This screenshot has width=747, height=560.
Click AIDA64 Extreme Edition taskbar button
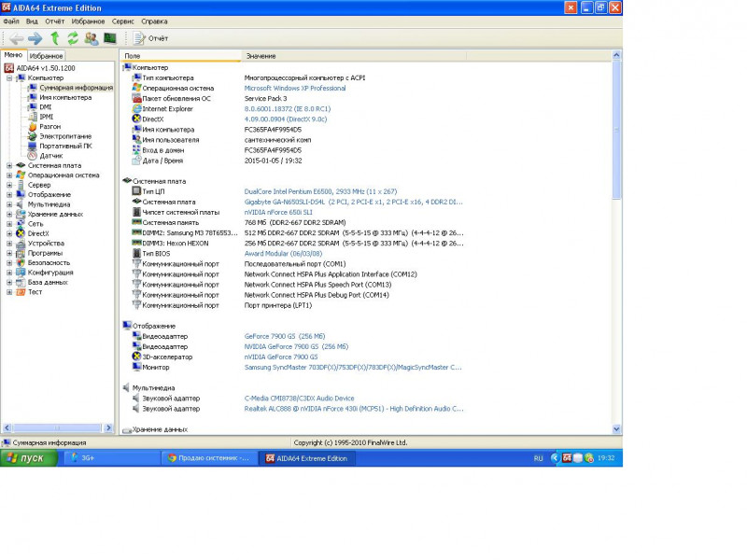(307, 458)
